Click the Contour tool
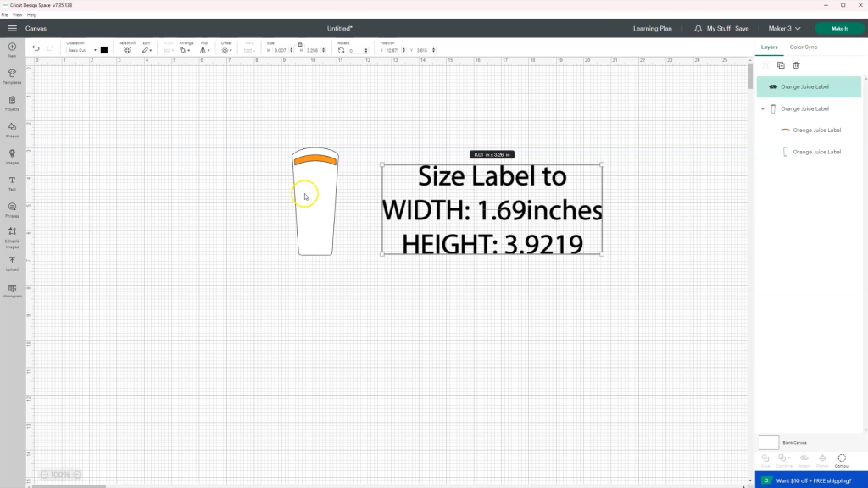 pos(842,460)
